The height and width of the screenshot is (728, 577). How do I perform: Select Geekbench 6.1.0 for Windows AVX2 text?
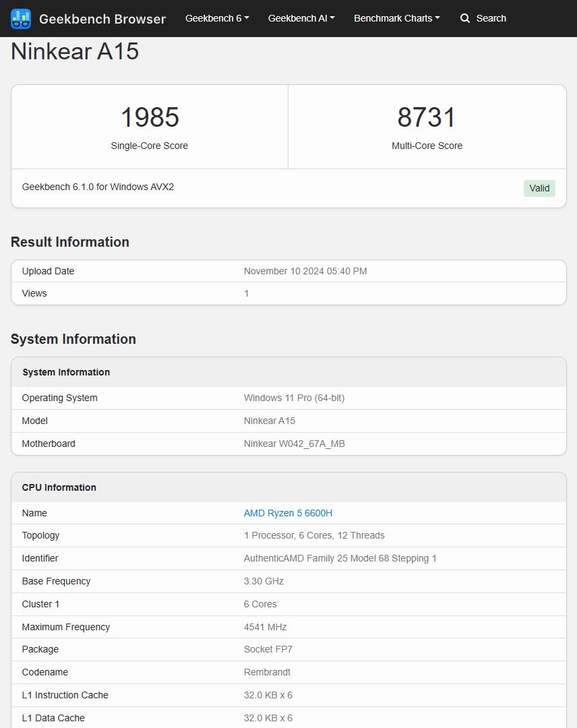98,187
